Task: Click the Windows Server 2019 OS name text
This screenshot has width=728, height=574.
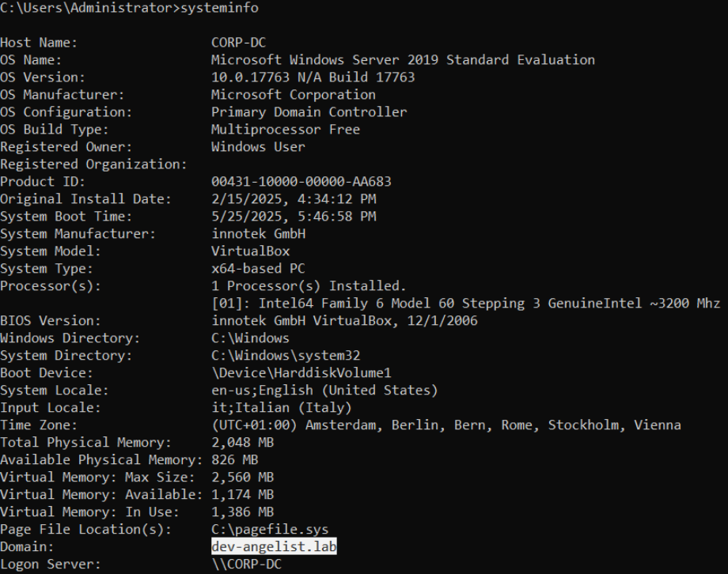Action: click(403, 60)
